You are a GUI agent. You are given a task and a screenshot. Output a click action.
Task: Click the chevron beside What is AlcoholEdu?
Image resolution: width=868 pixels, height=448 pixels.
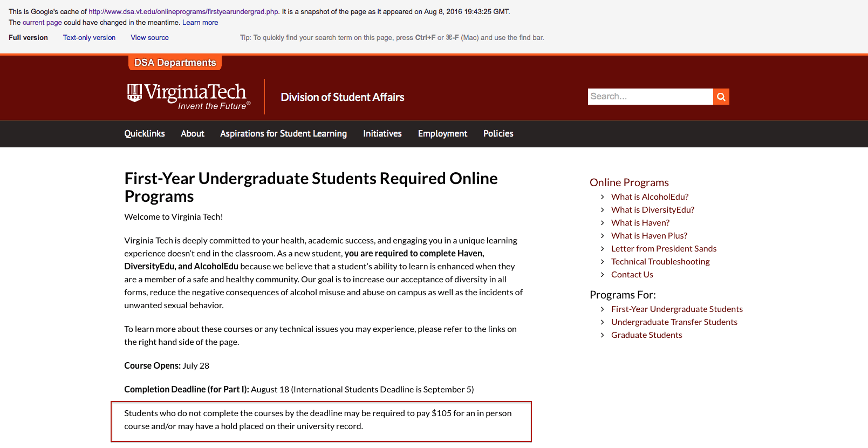603,197
